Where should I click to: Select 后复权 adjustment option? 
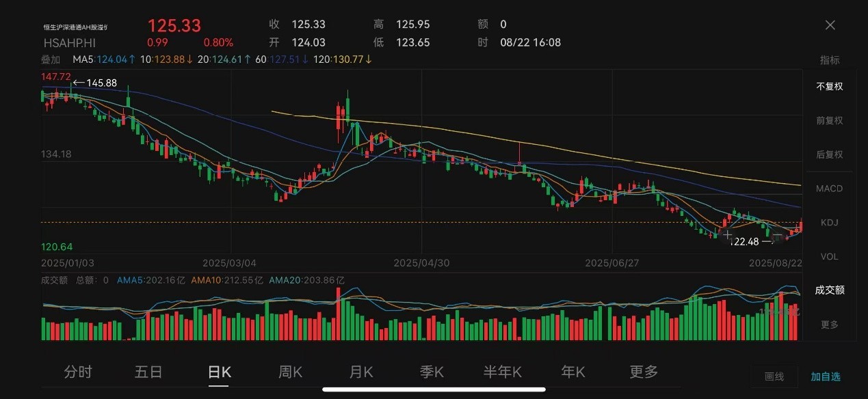tap(829, 154)
